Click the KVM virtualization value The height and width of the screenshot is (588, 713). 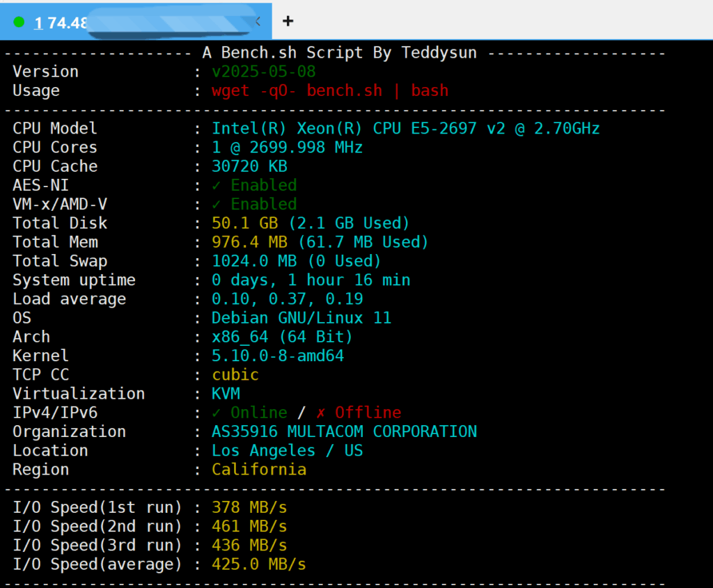226,394
